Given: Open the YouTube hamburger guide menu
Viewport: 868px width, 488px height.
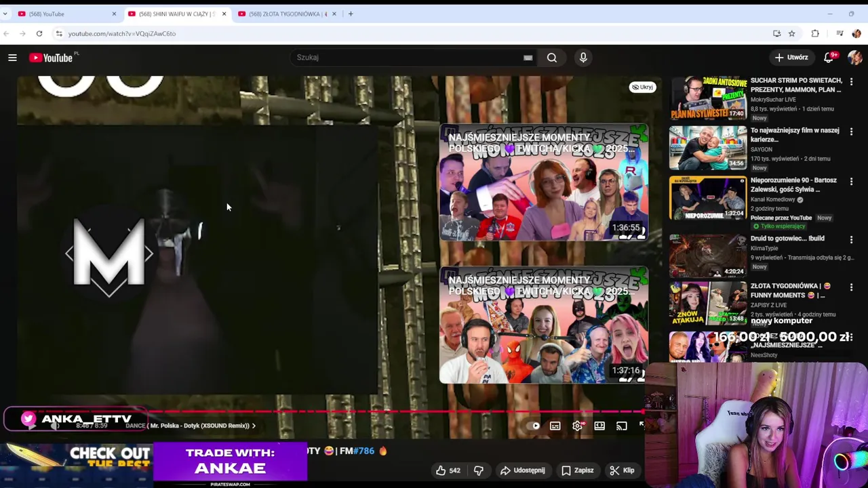Looking at the screenshot, I should coord(12,58).
